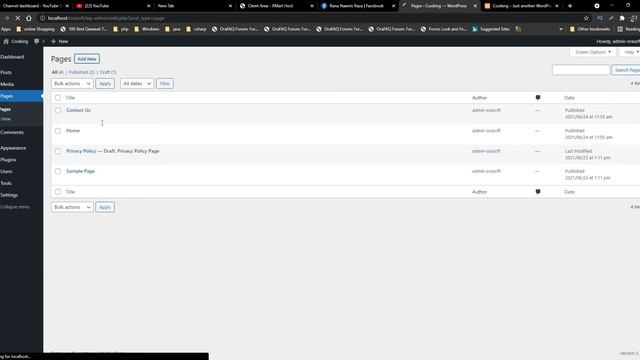Bookmark this page with the star icon
The width and height of the screenshot is (640, 360).
pyautogui.click(x=586, y=18)
